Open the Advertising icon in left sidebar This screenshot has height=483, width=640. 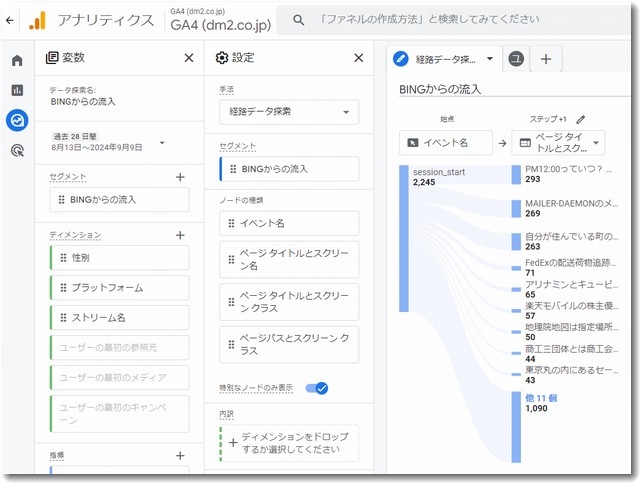[x=16, y=151]
